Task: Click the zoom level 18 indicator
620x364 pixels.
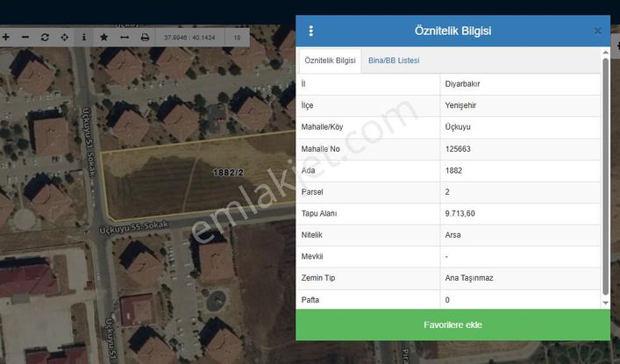Action: click(x=237, y=38)
